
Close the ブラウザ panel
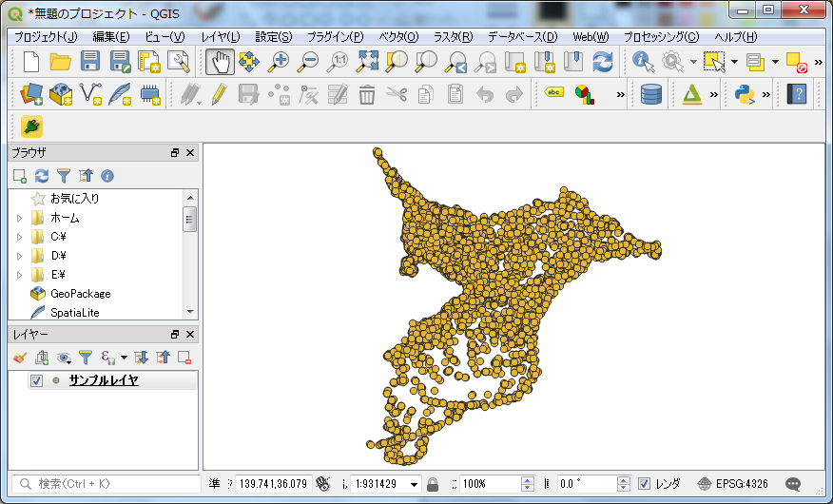[x=190, y=153]
